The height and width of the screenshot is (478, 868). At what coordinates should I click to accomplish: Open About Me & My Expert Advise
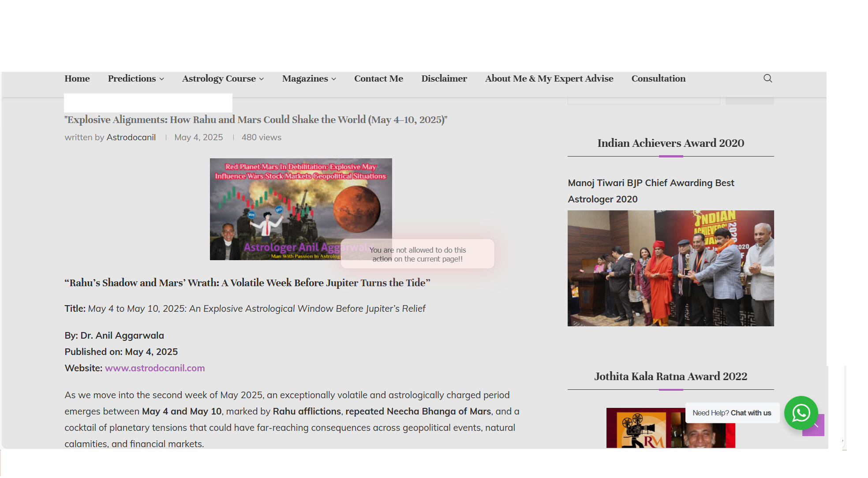[549, 78]
